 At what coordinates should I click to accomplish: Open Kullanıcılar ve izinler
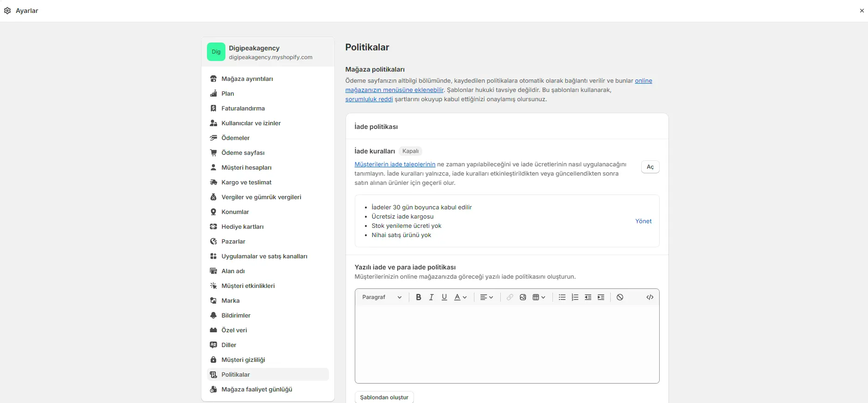click(x=268, y=123)
